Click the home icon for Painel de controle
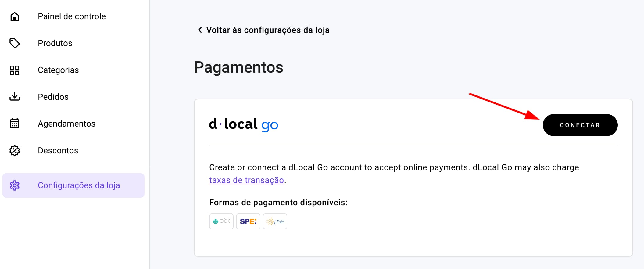644x269 pixels. (15, 16)
